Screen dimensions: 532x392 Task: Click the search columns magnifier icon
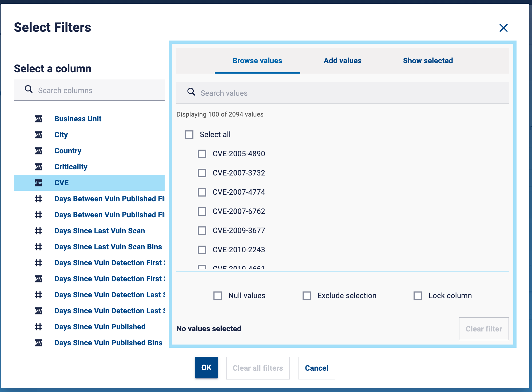(29, 89)
